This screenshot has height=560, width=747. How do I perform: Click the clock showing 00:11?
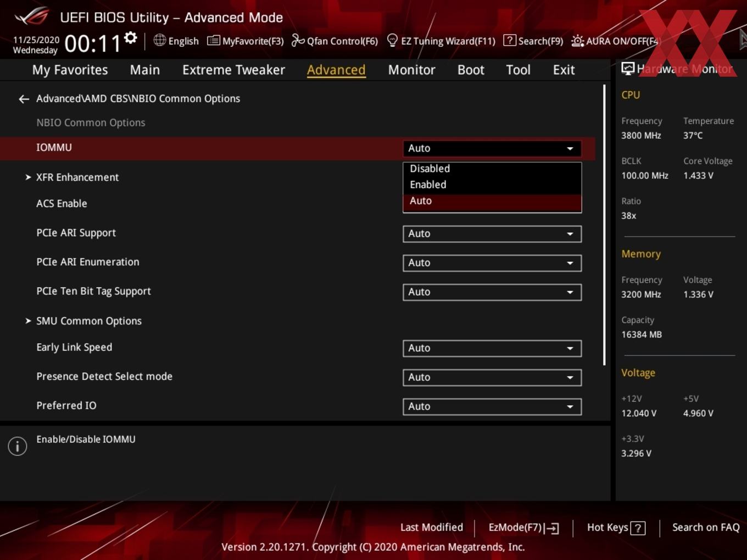92,43
